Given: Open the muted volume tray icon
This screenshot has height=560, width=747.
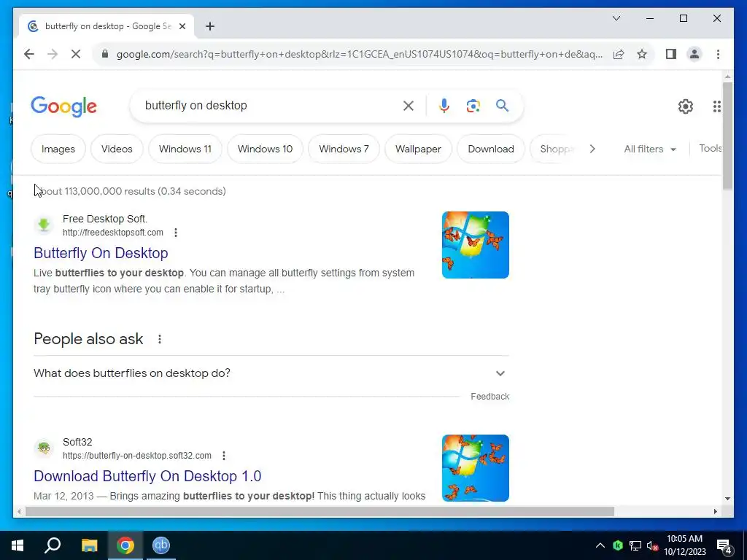Looking at the screenshot, I should (x=653, y=545).
